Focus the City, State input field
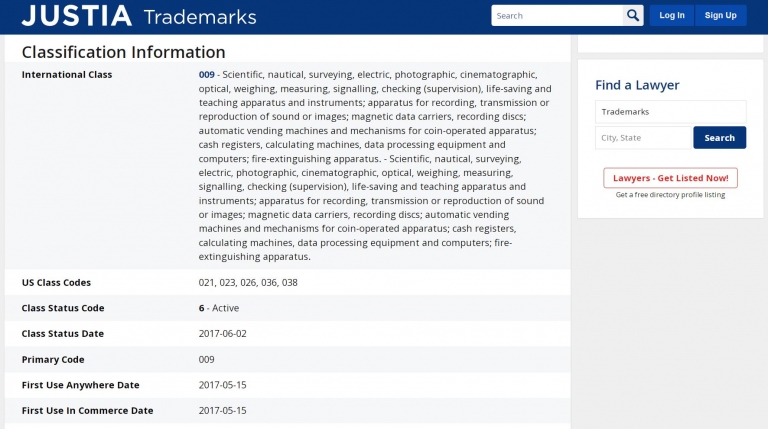 pos(643,138)
